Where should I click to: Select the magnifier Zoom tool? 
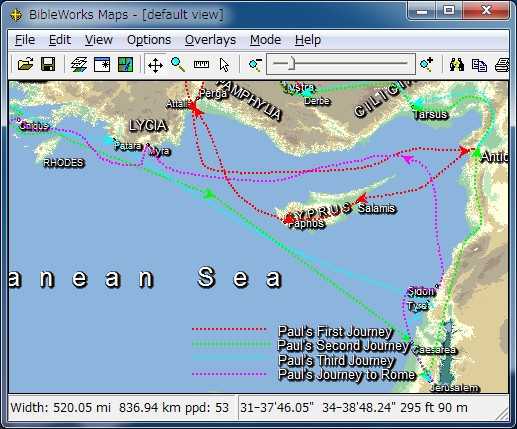tap(178, 64)
